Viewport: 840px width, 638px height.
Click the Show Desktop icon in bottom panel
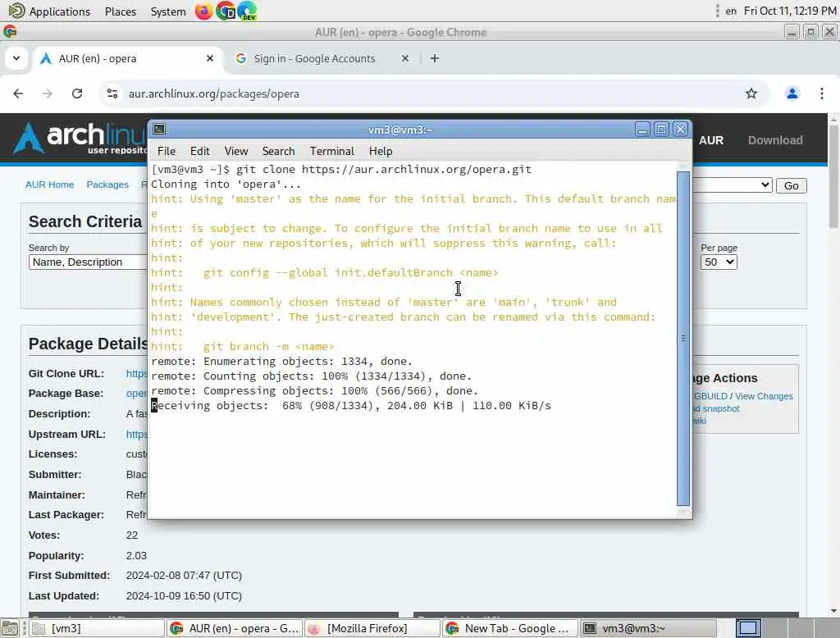[10, 628]
